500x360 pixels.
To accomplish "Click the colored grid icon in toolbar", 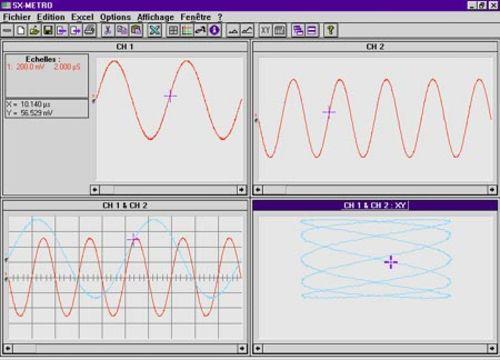I will tap(187, 30).
